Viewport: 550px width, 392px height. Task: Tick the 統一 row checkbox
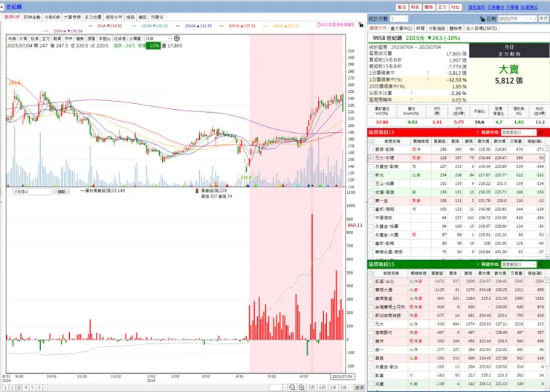[371, 350]
